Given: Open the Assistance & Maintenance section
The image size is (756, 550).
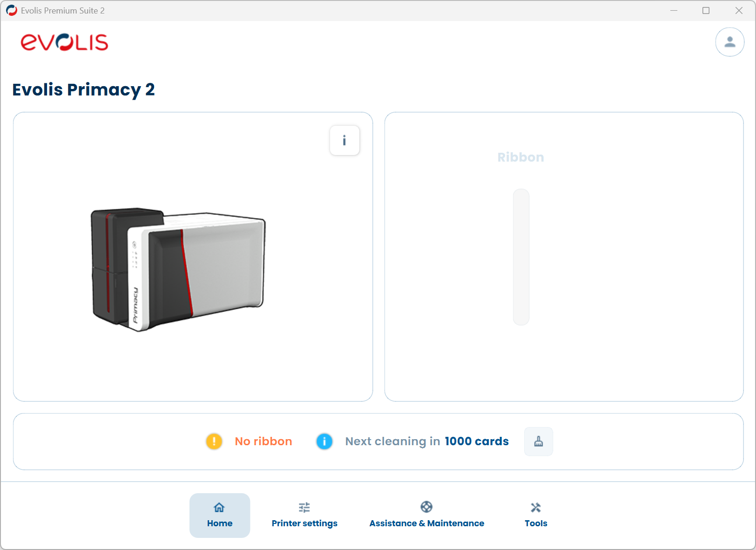Looking at the screenshot, I should click(x=426, y=516).
